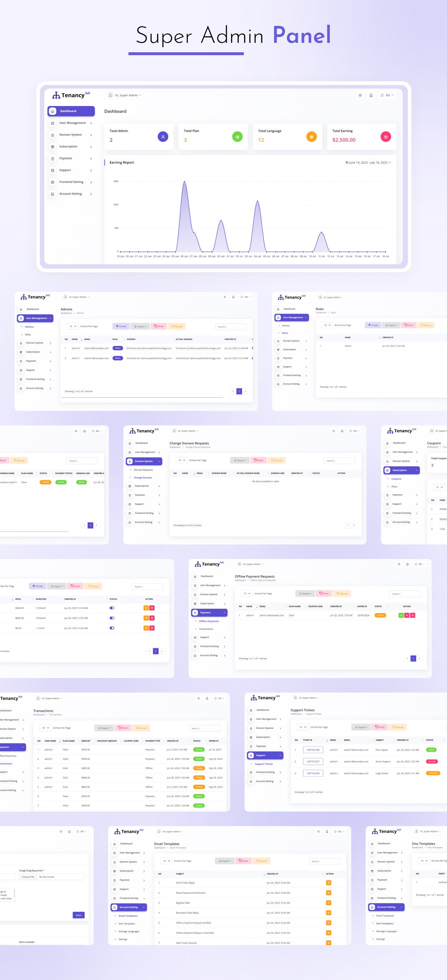This screenshot has height=980, width=447.
Task: Edit the $0.00 plan row
Action: [146, 628]
